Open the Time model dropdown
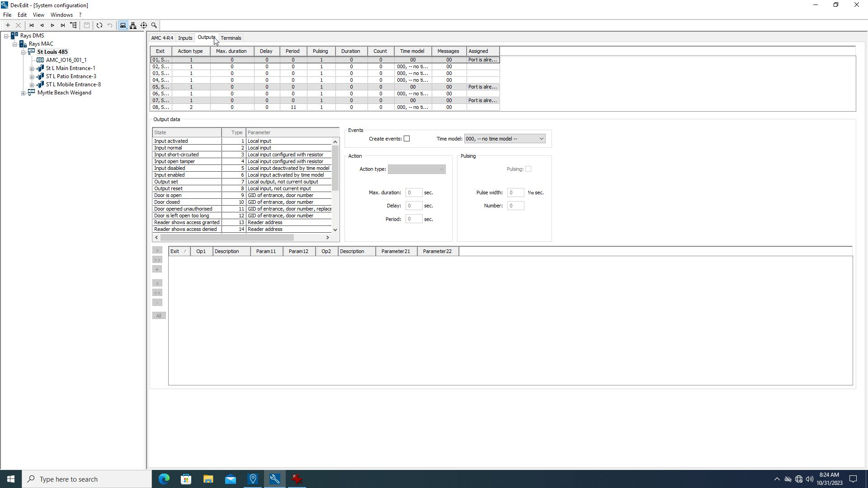 [x=541, y=139]
